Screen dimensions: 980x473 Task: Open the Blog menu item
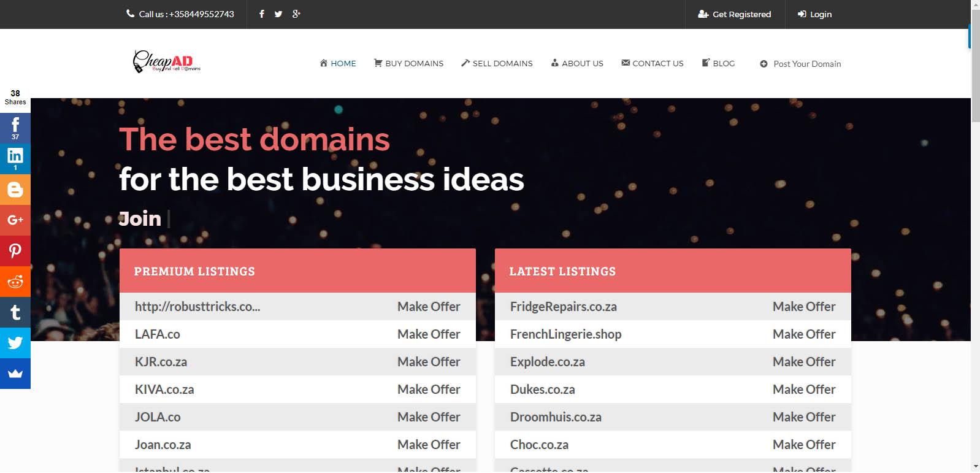718,63
